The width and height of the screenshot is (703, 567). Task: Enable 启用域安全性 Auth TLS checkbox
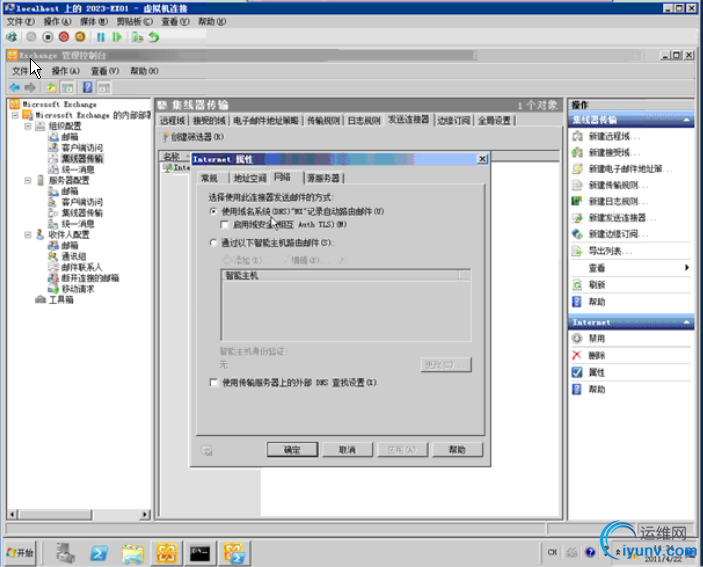[x=225, y=224]
